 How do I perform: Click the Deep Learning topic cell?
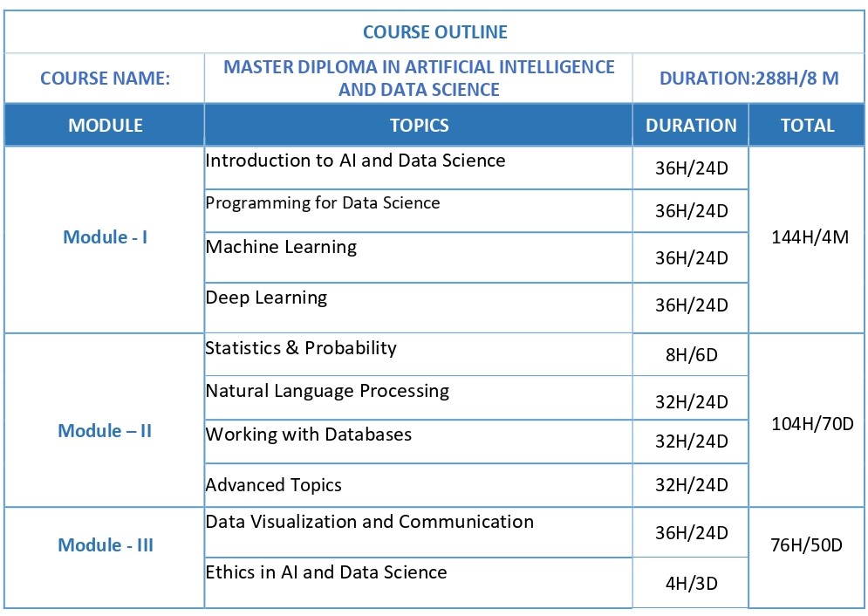pos(266,298)
